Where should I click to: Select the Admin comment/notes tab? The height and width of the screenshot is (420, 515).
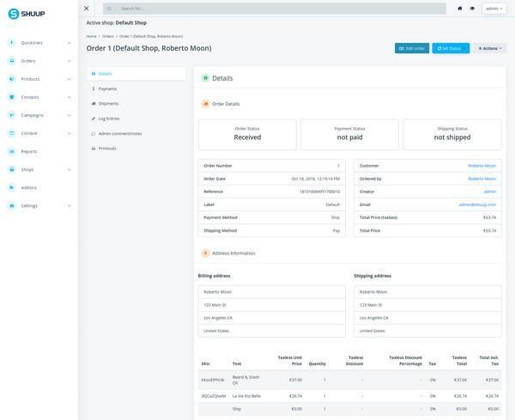[x=136, y=134]
